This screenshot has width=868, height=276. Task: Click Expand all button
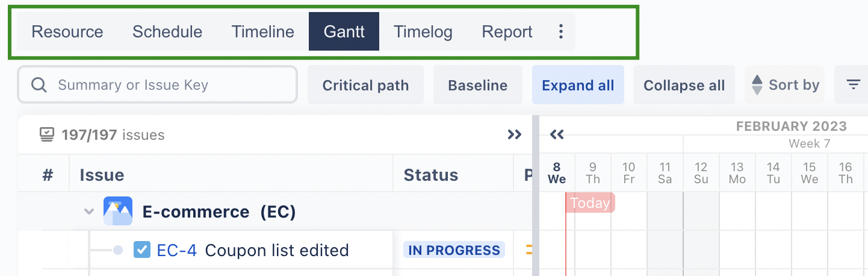click(x=577, y=85)
